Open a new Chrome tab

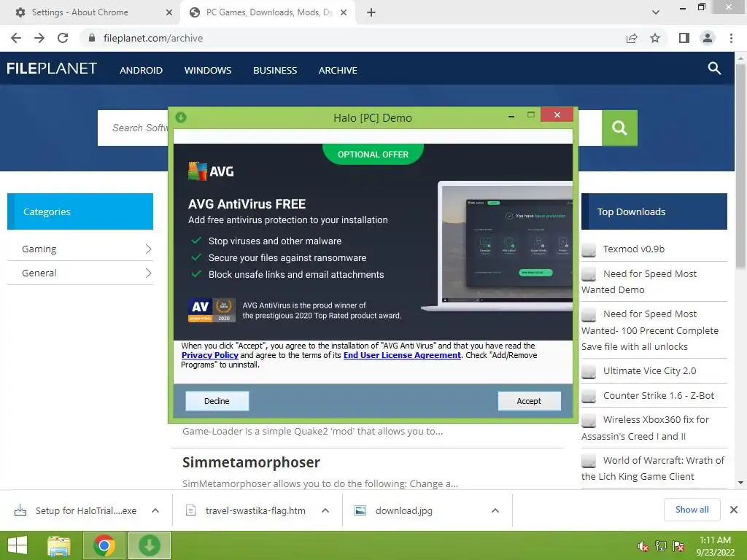coord(371,12)
